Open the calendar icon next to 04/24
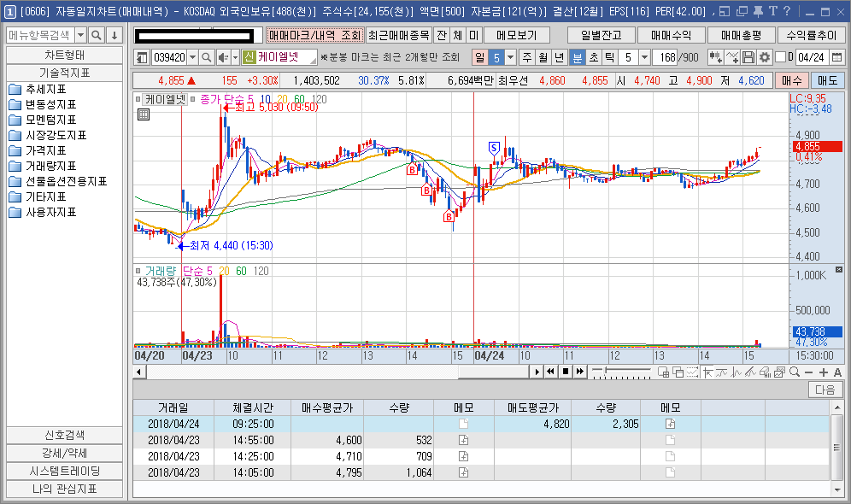 [x=836, y=57]
